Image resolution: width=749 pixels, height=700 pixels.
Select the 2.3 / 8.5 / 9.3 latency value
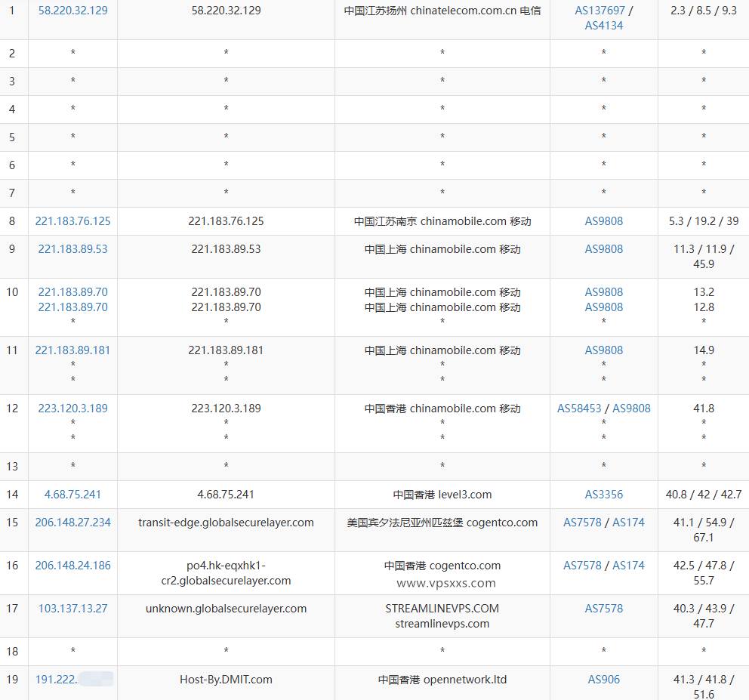coord(704,11)
